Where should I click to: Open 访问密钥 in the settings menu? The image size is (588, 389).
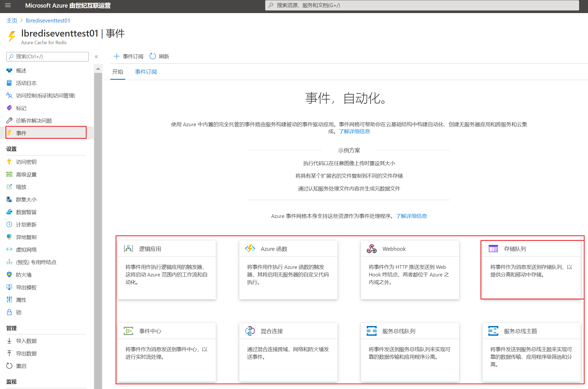pos(26,162)
